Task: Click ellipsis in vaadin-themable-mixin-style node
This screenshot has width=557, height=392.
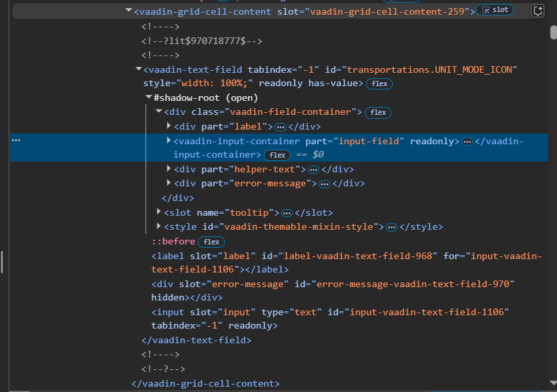Action: [x=391, y=227]
